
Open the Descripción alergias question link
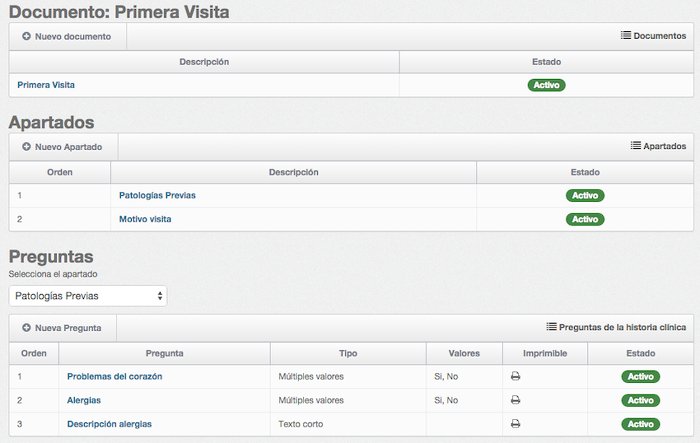coord(109,424)
